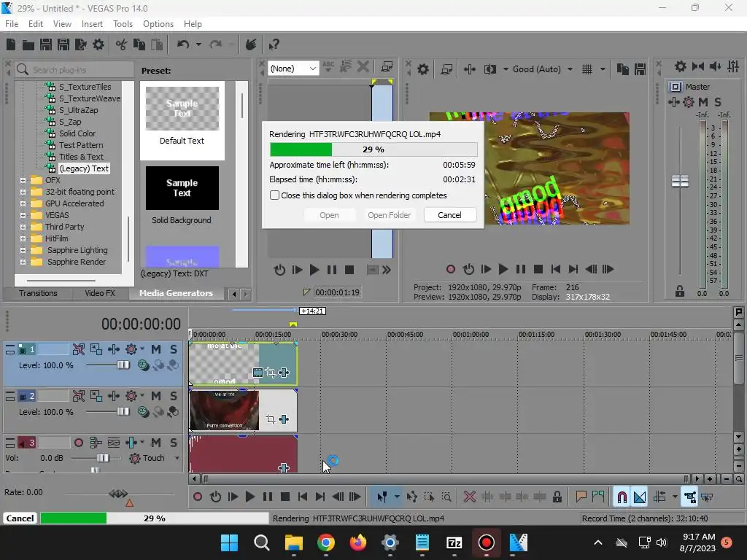Open File Explorer from the taskbar
This screenshot has width=747, height=560.
[293, 542]
